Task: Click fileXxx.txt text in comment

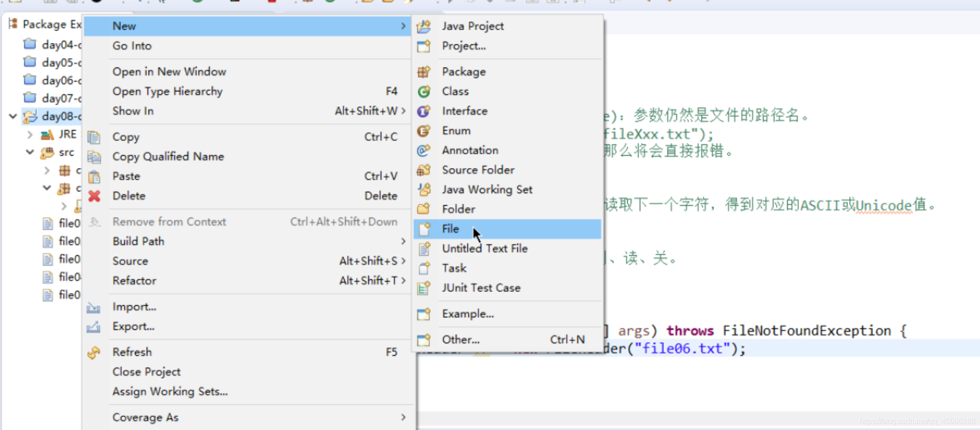Action: (647, 134)
